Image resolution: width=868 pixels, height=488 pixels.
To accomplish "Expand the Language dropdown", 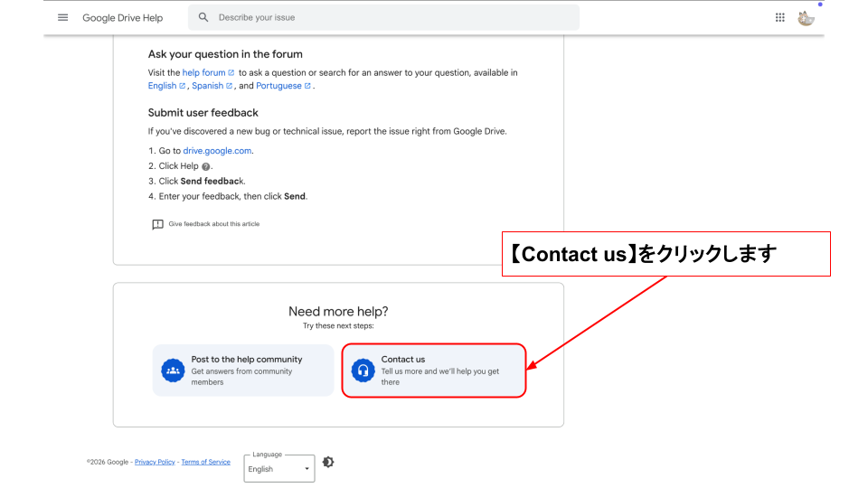I will click(x=279, y=469).
